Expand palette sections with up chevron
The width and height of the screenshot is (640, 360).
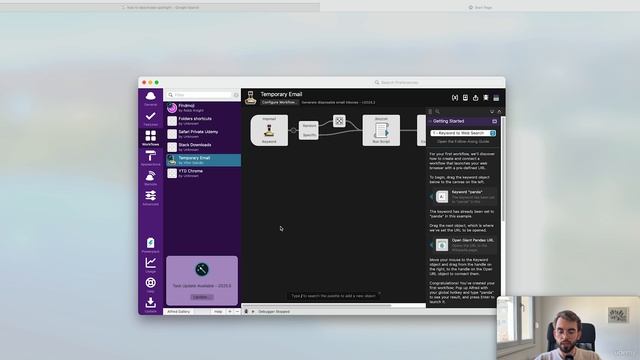click(x=499, y=111)
